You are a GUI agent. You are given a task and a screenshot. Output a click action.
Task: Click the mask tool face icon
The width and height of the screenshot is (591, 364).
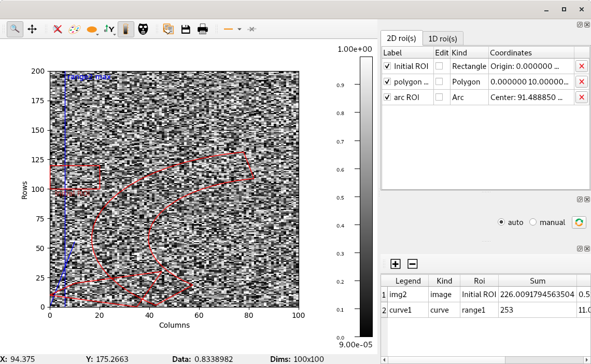coord(143,29)
